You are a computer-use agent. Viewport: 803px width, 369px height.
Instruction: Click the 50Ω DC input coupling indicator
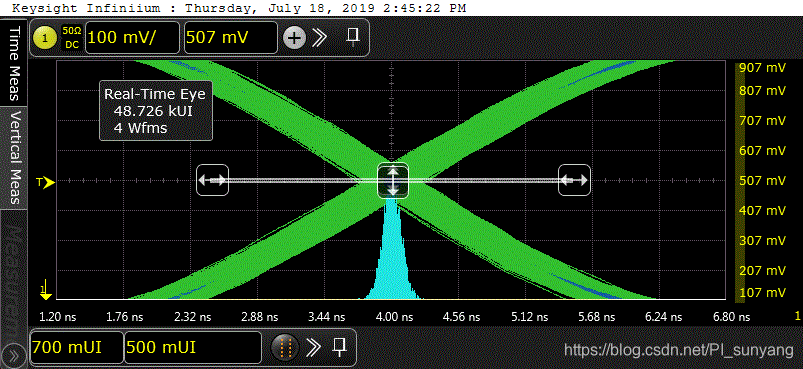72,38
